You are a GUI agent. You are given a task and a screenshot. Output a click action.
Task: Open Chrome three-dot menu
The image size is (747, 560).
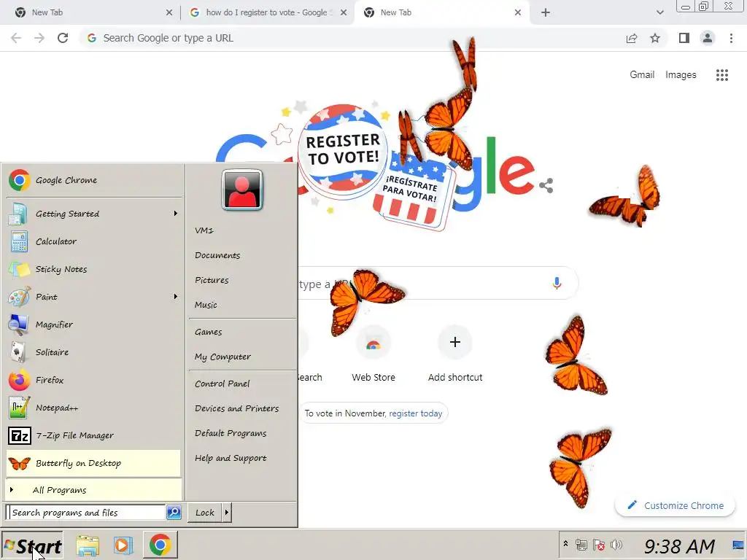pos(731,38)
